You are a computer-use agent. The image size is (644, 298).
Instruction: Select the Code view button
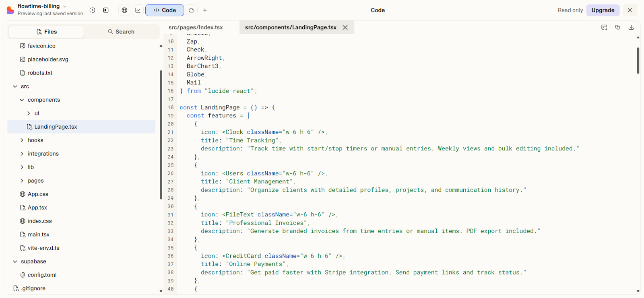(165, 10)
